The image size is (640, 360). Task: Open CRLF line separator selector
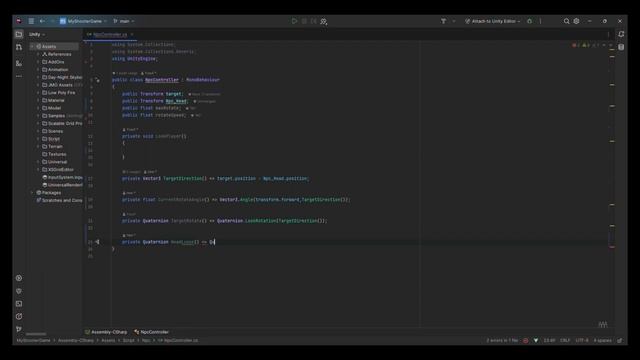[x=565, y=340]
